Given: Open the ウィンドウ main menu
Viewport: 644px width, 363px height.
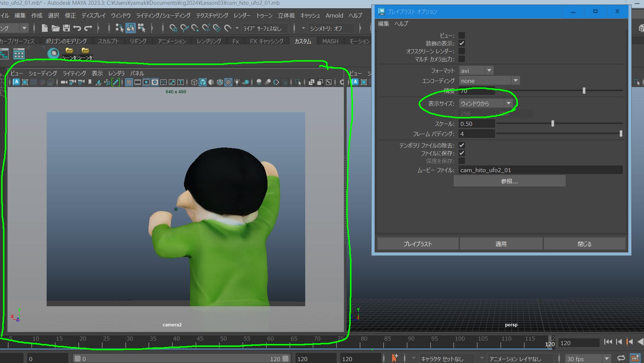Looking at the screenshot, I should coord(121,15).
